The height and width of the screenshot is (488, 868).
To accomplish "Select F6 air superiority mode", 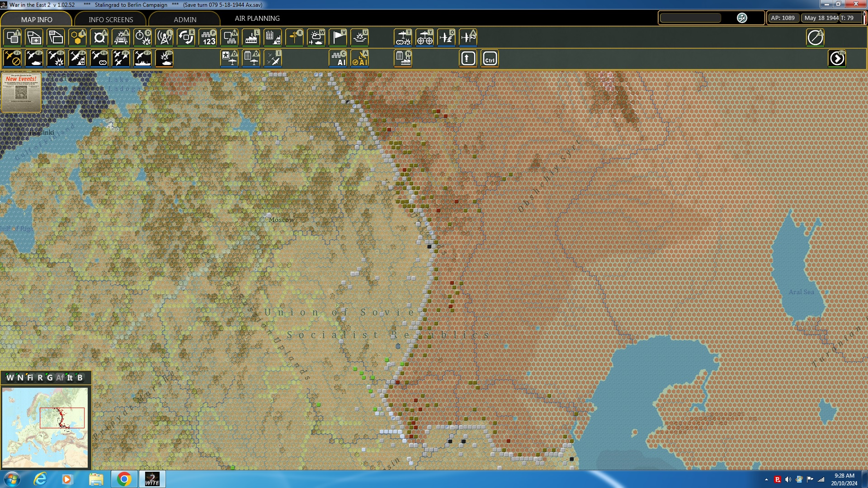I will (x=121, y=59).
